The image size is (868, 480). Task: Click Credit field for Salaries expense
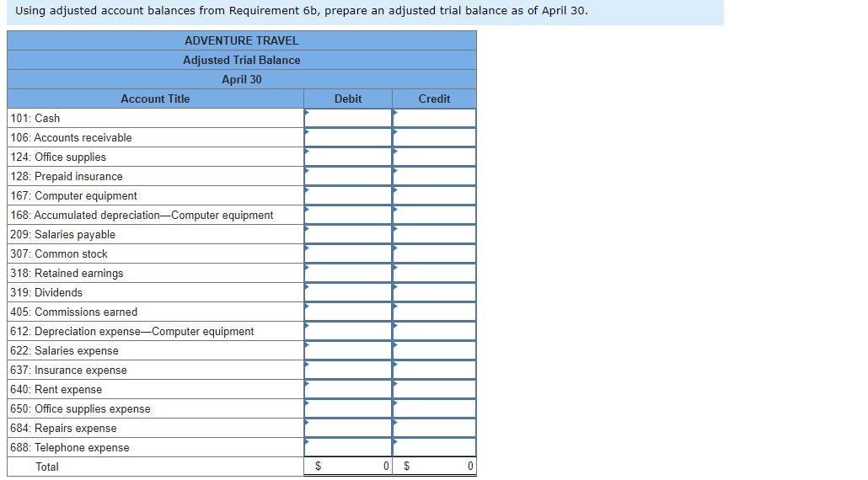click(x=435, y=350)
